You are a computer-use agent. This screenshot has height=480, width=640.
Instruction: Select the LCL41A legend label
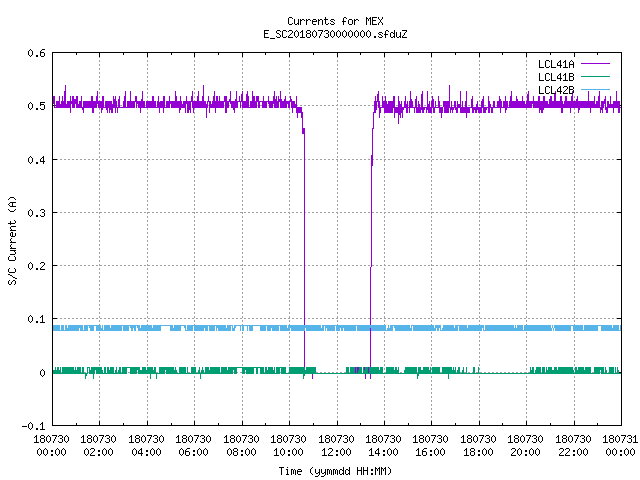[x=556, y=64]
